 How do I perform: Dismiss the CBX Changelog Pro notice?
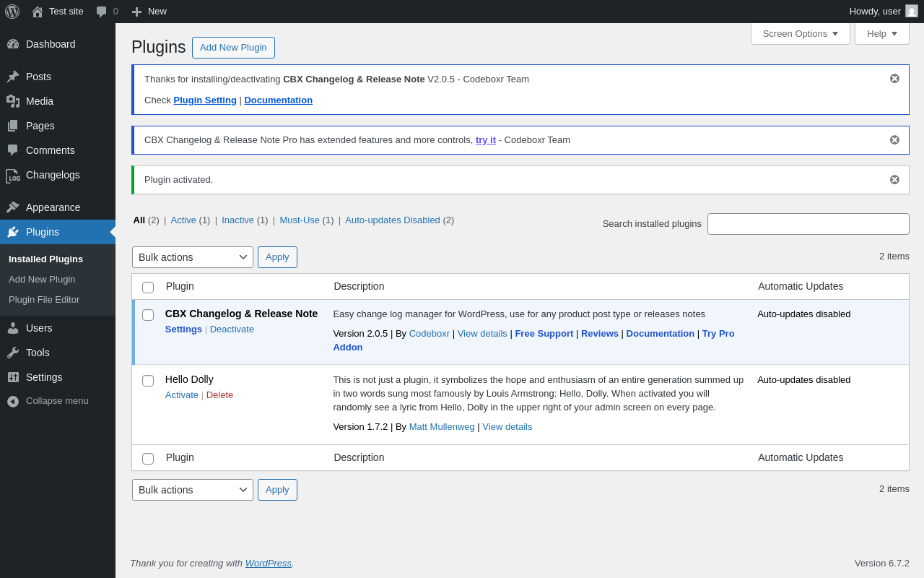tap(894, 140)
